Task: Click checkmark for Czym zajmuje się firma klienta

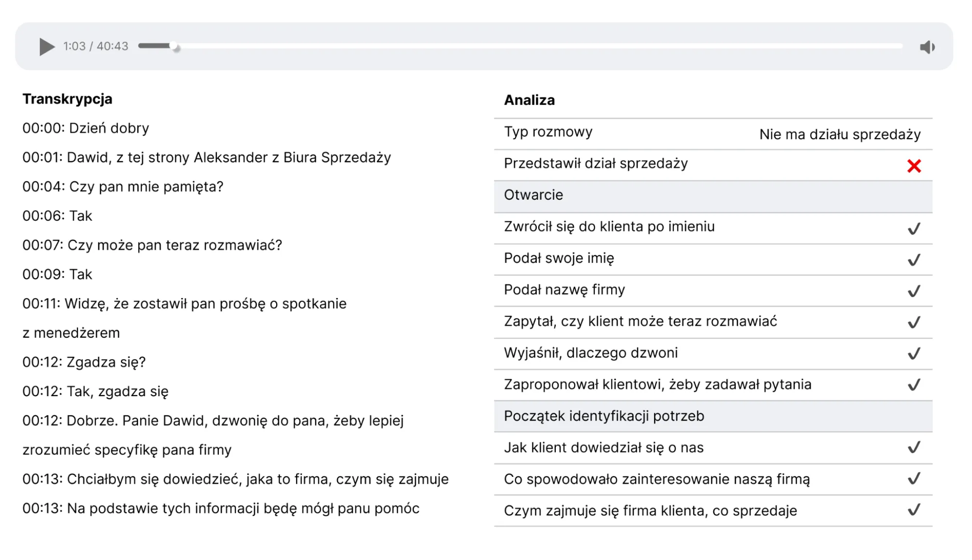Action: coord(914,510)
